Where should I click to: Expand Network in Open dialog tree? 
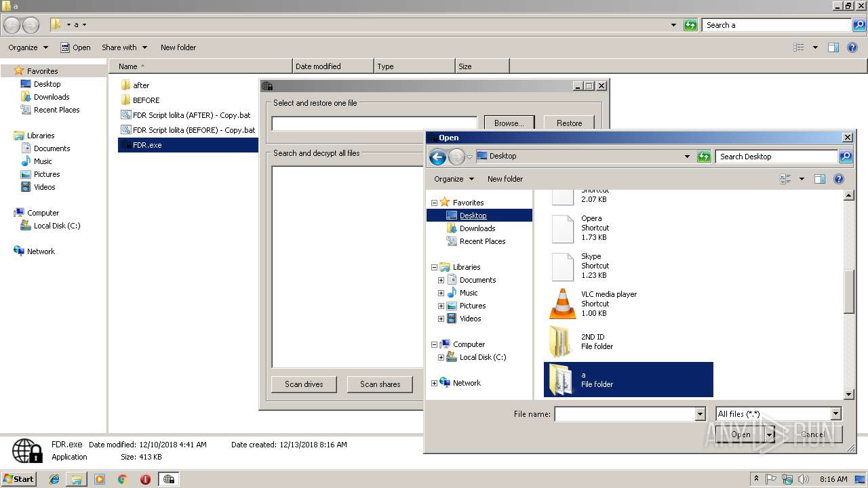[x=434, y=383]
